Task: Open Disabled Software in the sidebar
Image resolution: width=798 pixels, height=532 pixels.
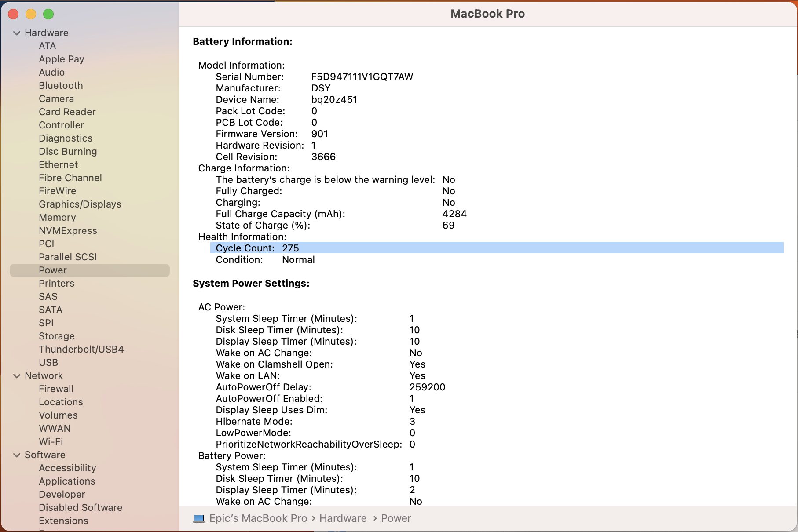Action: tap(81, 508)
